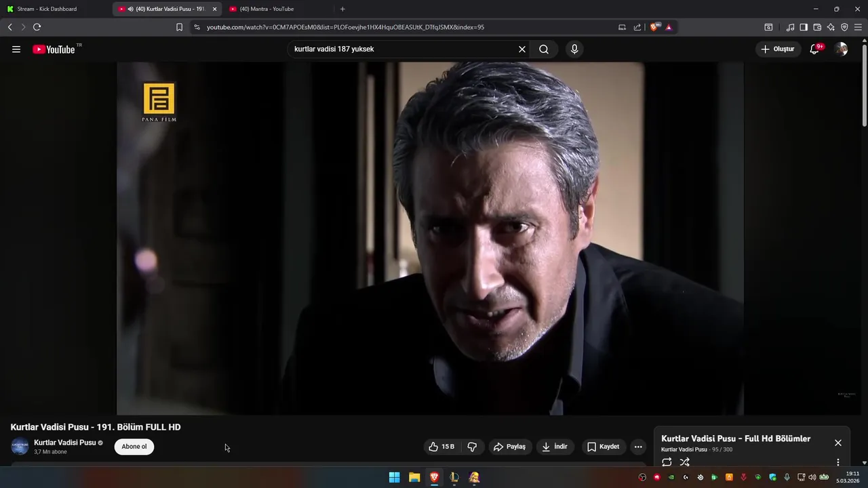Close the Kurtlar Vadisi Pusu tab
Image resolution: width=868 pixels, height=488 pixels.
point(215,9)
